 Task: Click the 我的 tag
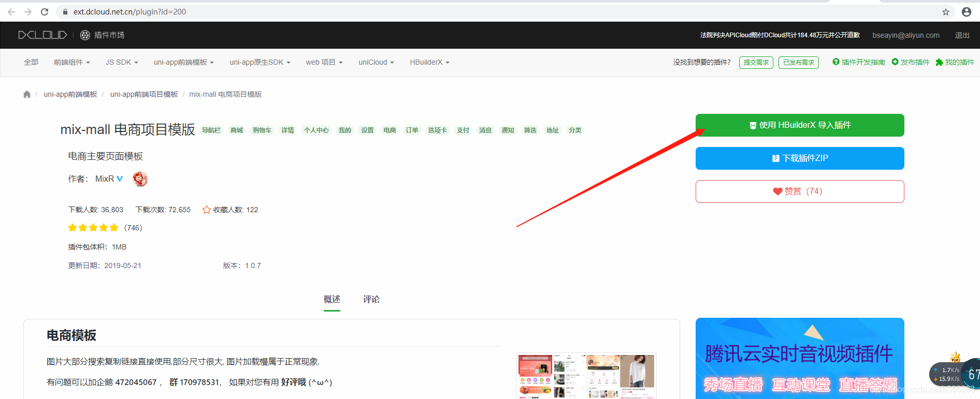coord(345,130)
